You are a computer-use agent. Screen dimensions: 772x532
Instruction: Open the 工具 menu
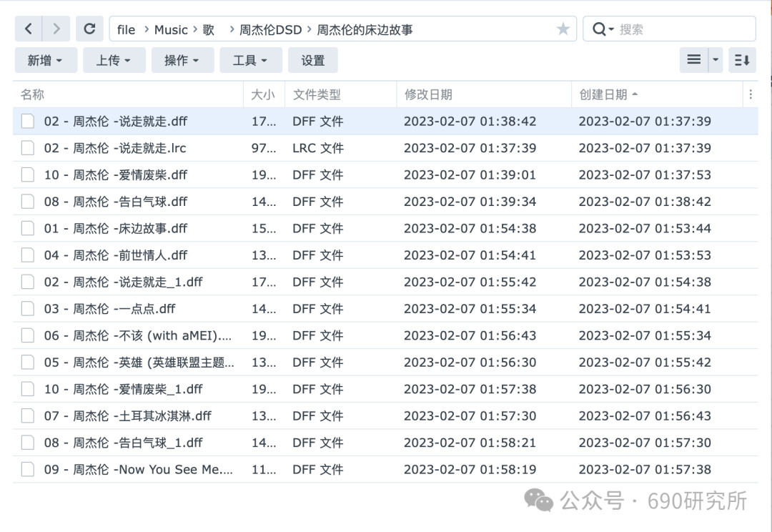click(251, 60)
